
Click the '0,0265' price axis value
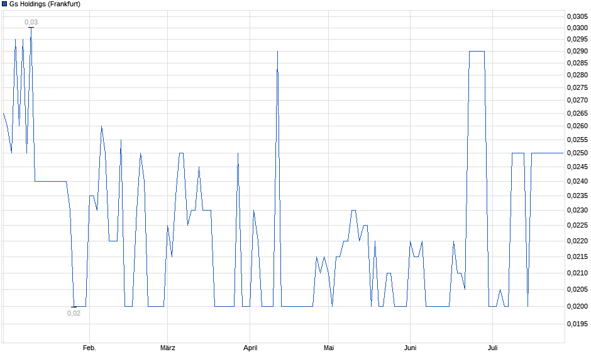(x=577, y=113)
